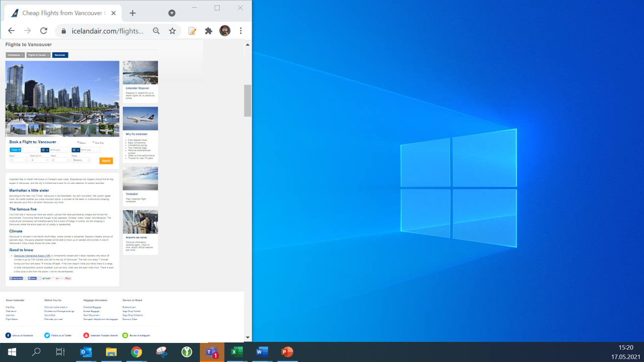Select the One Way radio button

(94, 142)
